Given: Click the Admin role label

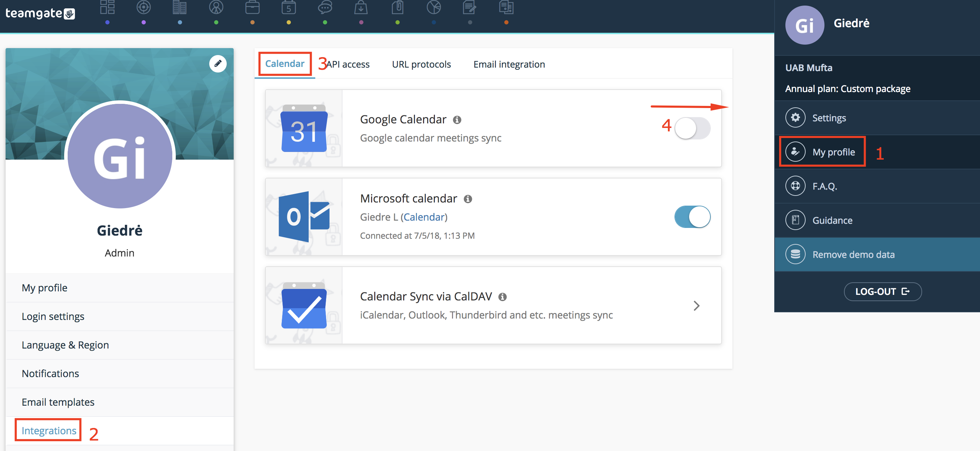Looking at the screenshot, I should 120,253.
